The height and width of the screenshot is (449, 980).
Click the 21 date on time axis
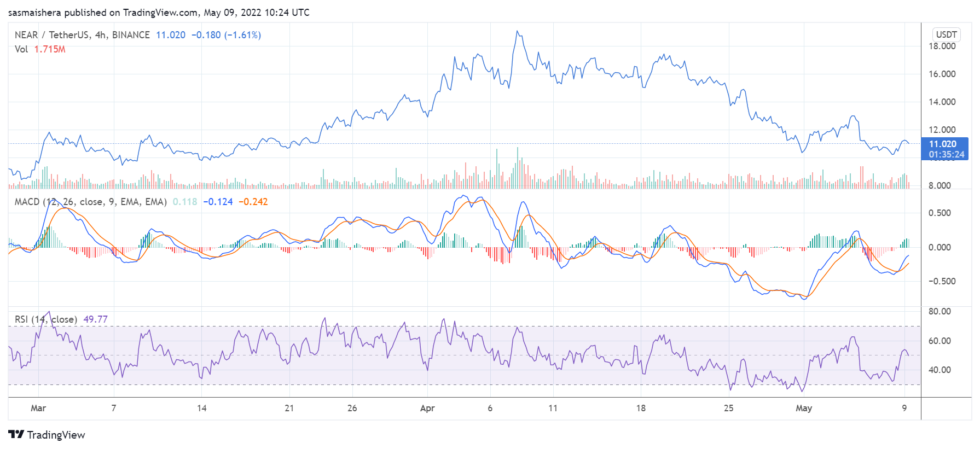pyautogui.click(x=289, y=408)
